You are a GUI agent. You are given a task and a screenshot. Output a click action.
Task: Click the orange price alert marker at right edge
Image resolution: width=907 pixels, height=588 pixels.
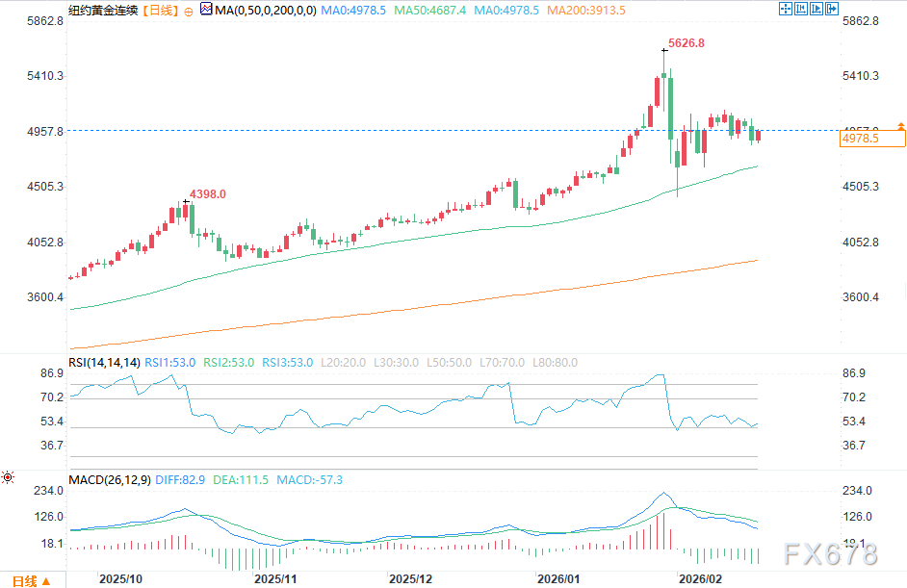click(900, 126)
